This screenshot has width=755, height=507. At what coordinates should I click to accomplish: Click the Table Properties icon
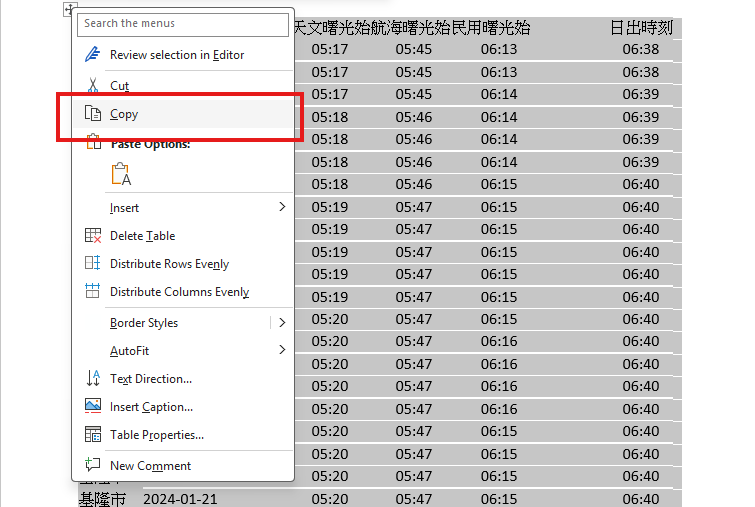tap(93, 435)
